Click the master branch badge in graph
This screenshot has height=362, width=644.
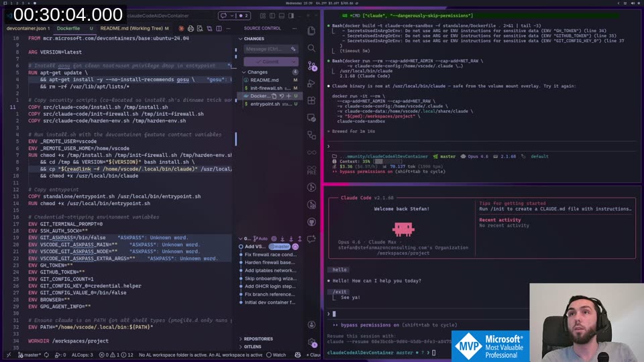(x=279, y=247)
